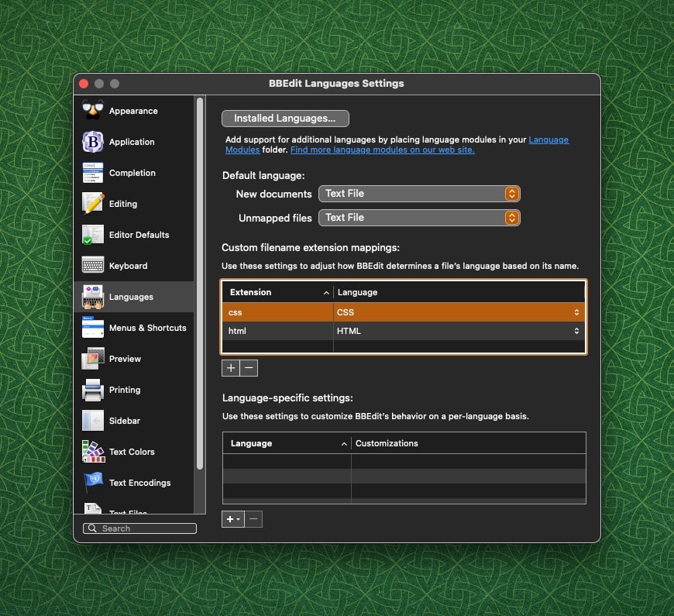Select the Application pane icon

tap(93, 142)
